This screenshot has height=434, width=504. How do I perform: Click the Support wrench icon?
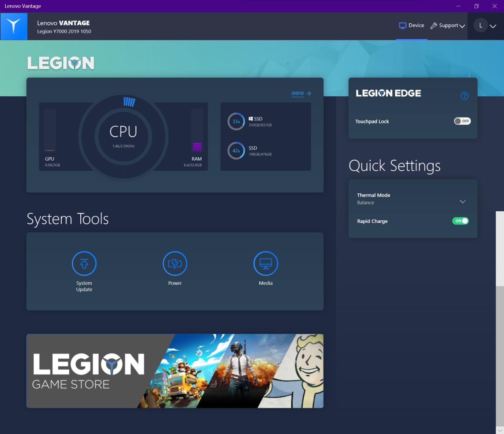point(434,26)
